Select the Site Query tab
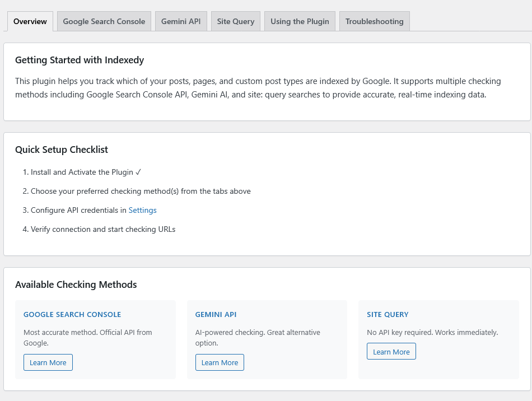 pyautogui.click(x=235, y=21)
